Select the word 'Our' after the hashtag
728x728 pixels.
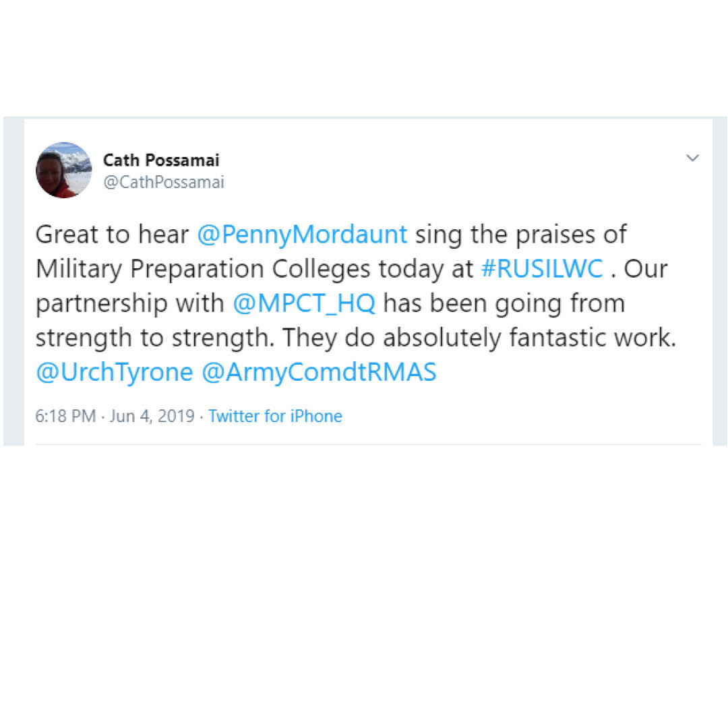[x=645, y=268]
